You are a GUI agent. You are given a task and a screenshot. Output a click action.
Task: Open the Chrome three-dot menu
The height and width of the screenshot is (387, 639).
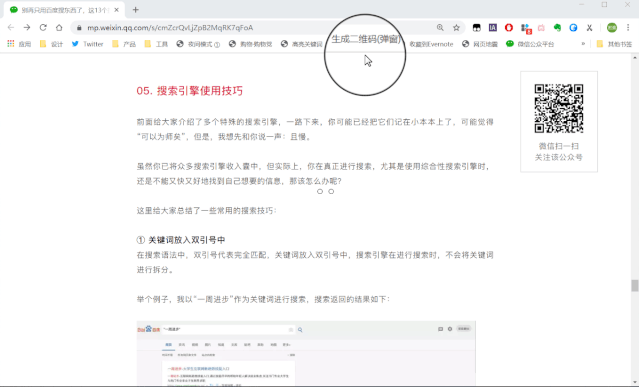click(628, 28)
